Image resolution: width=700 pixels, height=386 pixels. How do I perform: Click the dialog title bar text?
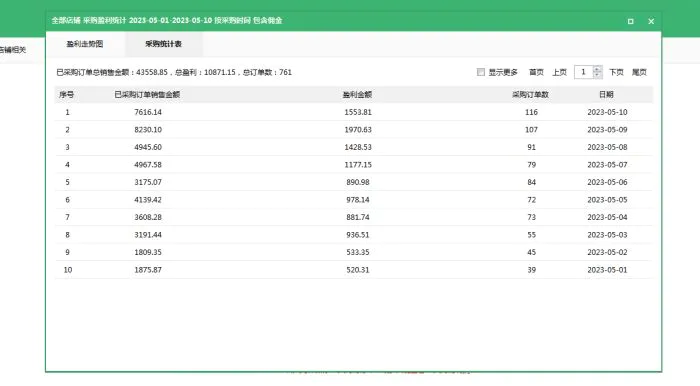(167, 21)
